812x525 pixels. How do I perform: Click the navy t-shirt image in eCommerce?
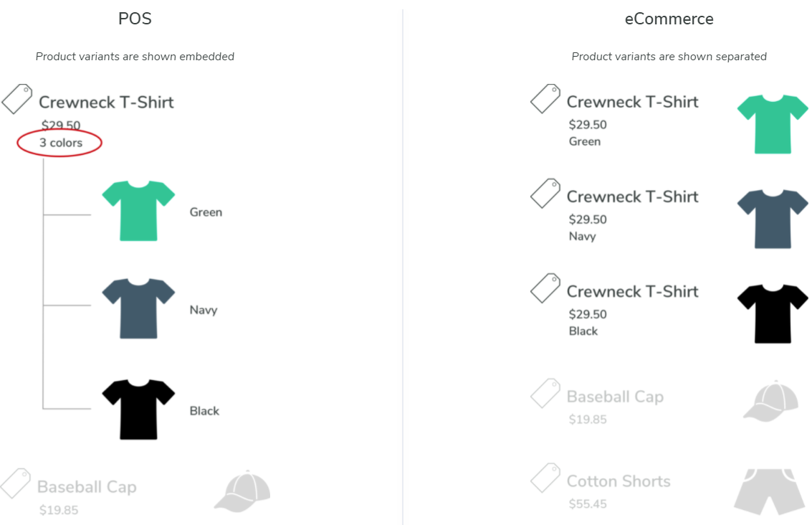pyautogui.click(x=773, y=219)
